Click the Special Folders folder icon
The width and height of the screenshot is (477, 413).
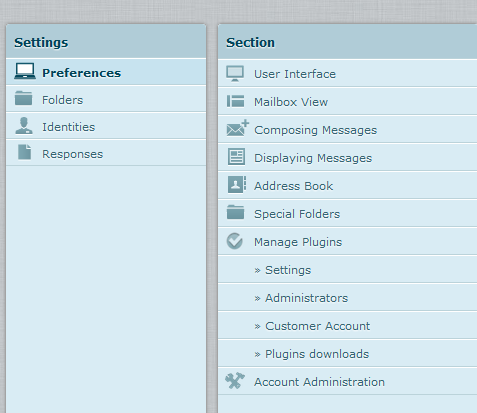pos(235,212)
